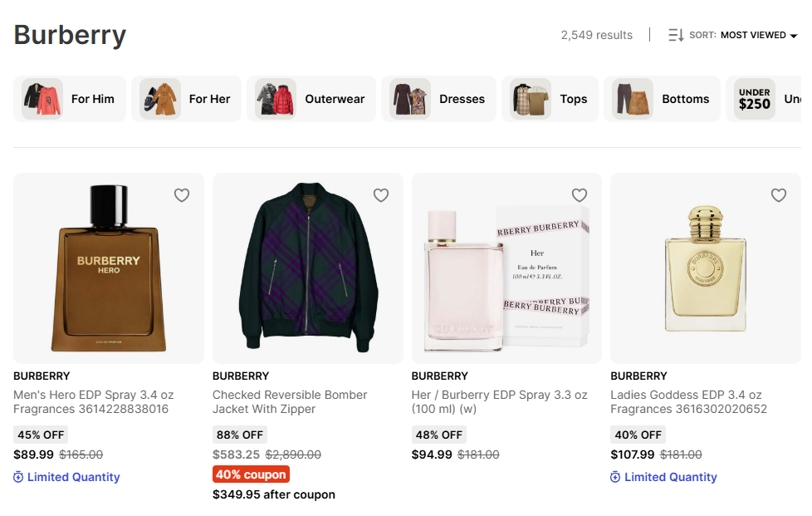Click the sort lines icon
Screen dimensions: 812x516
(x=676, y=35)
